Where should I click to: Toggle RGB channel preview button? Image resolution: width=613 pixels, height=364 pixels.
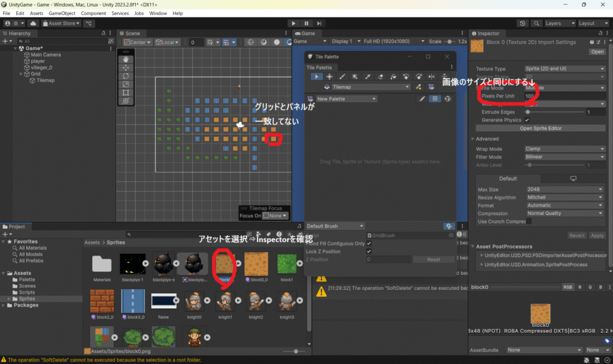[x=568, y=287]
